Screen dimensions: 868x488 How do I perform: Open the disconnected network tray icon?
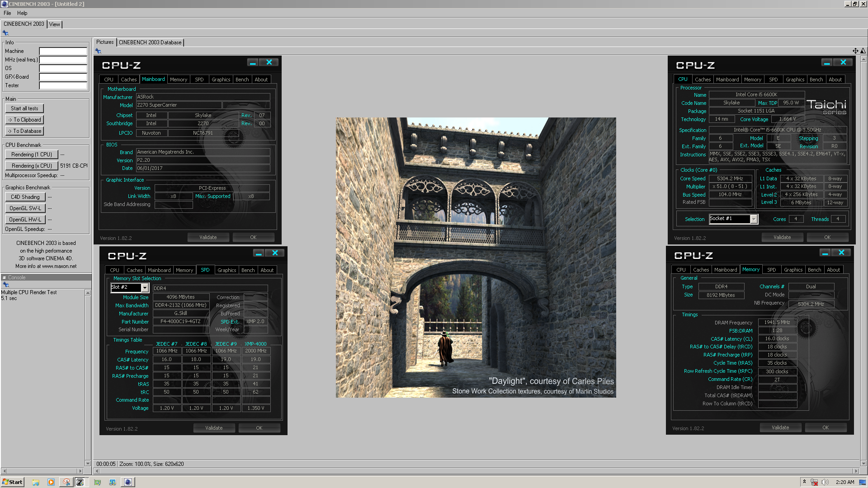[814, 482]
